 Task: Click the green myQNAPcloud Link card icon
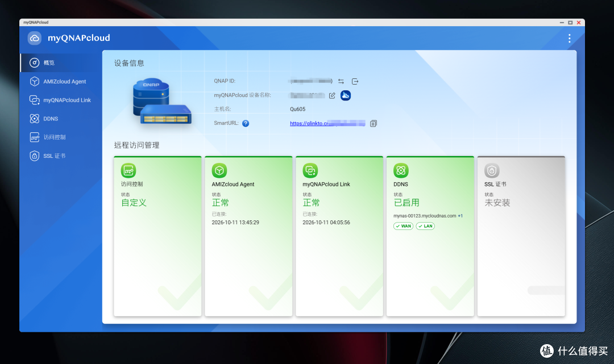pyautogui.click(x=310, y=170)
